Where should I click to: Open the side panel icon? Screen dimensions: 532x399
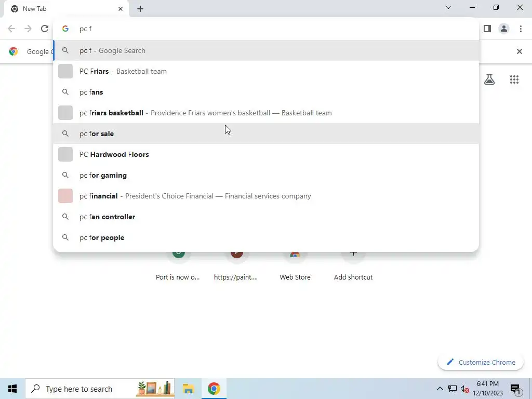click(487, 29)
